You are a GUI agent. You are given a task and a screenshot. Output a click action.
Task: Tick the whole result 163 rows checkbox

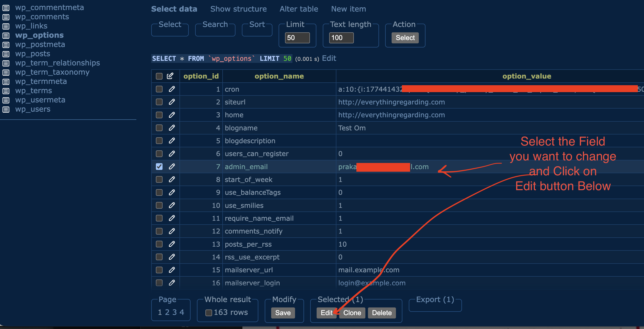209,313
